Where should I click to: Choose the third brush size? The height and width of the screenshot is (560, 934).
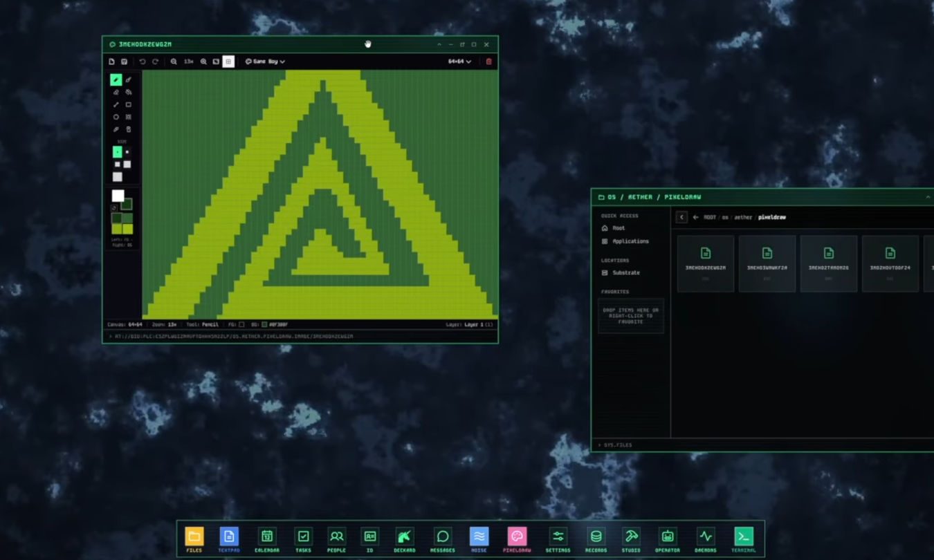click(117, 165)
